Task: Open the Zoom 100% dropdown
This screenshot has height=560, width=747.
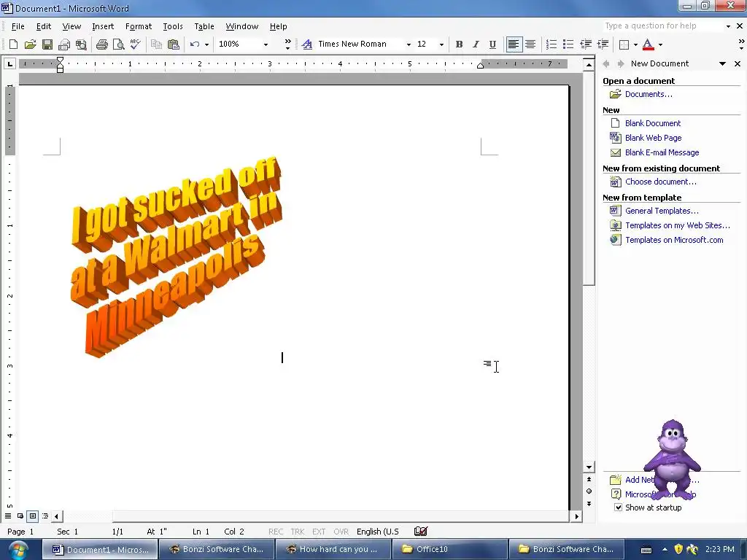Action: click(x=266, y=44)
